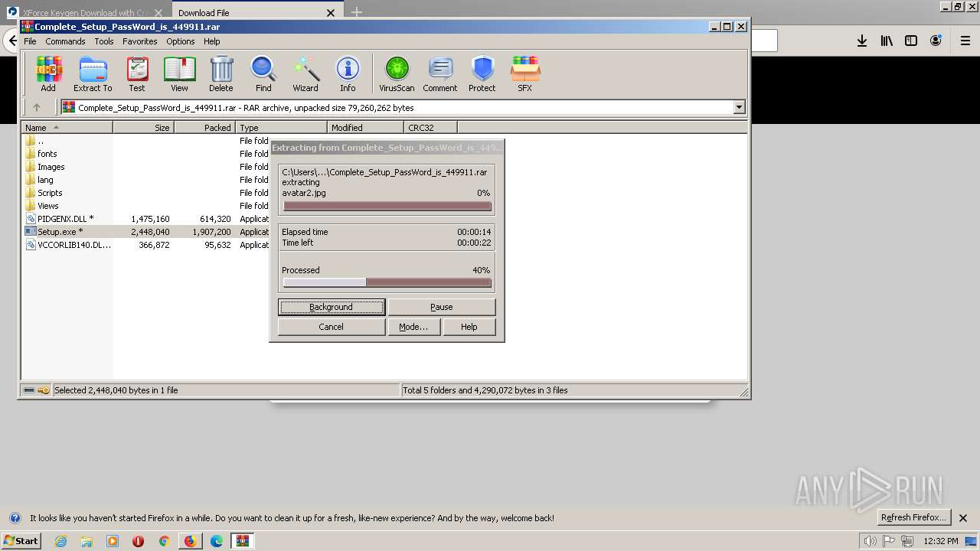This screenshot has height=551, width=980.
Task: Open Chrome from taskbar
Action: click(x=164, y=541)
